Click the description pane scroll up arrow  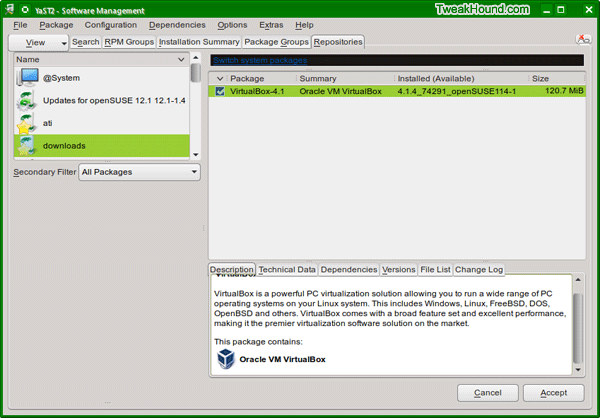point(578,279)
